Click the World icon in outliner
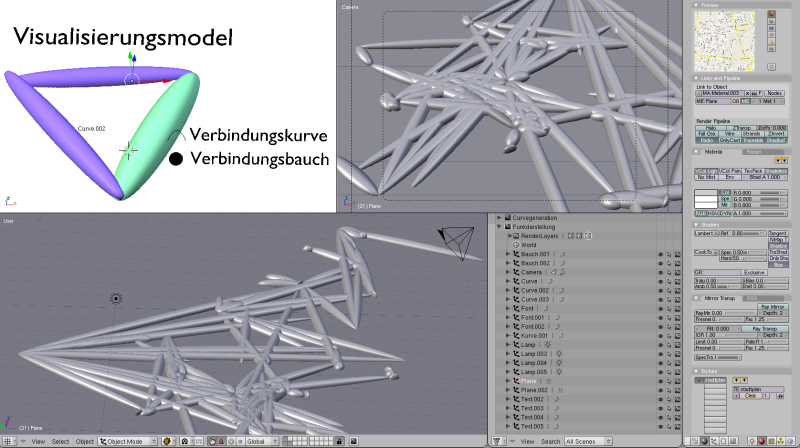The height and width of the screenshot is (448, 800). (x=516, y=245)
